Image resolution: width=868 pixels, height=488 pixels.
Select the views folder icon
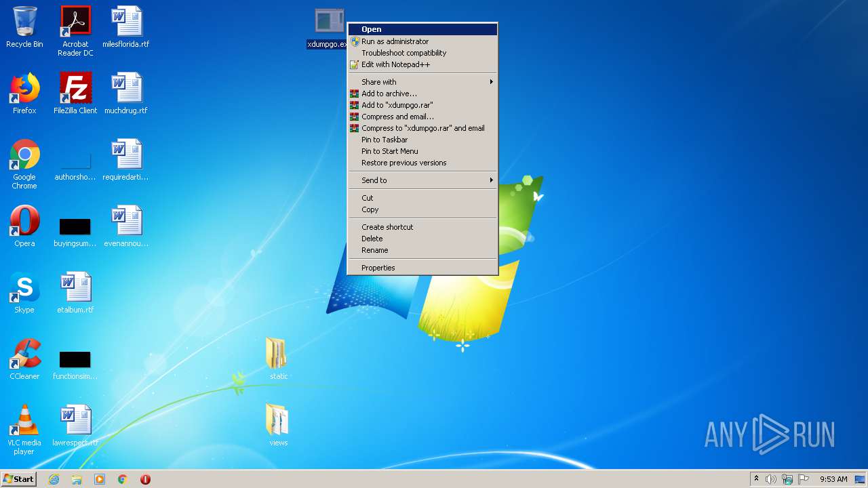point(278,420)
